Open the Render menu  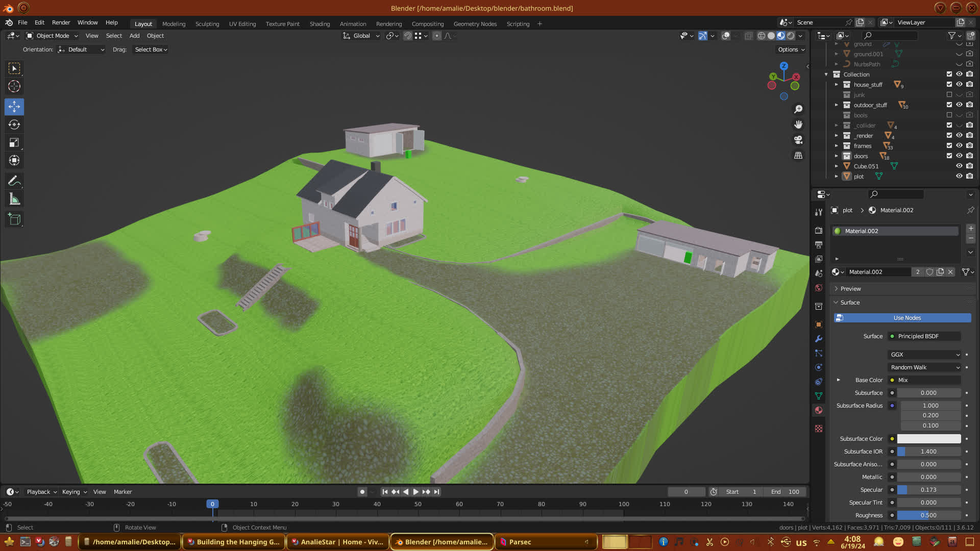point(61,22)
